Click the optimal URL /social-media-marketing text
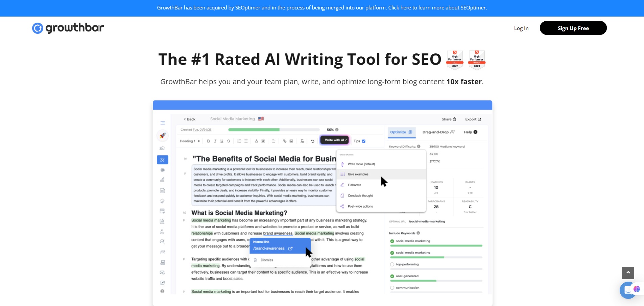 click(427, 221)
